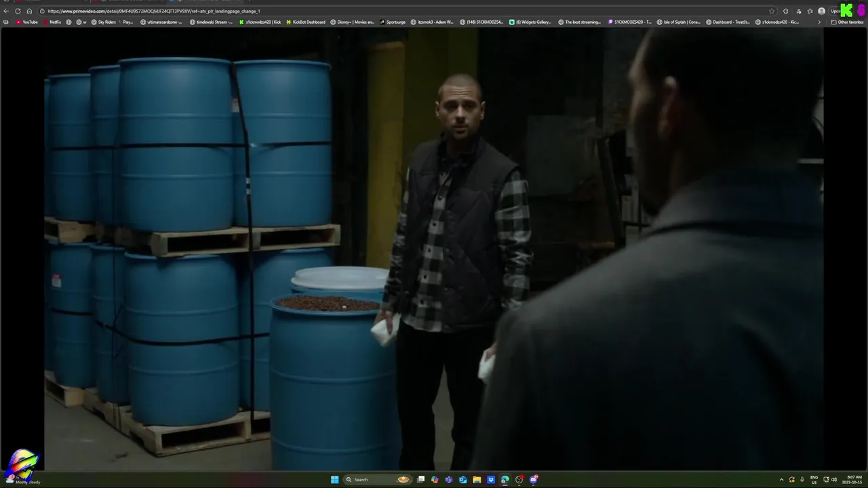Screen dimensions: 868x488
Task: Open Microsoft Teams from the taskbar
Action: pos(448,480)
